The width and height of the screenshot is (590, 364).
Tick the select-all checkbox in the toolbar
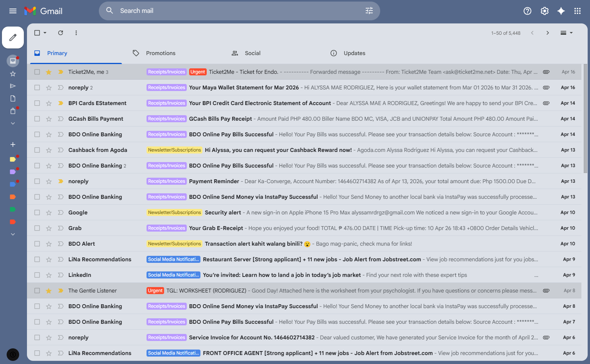pyautogui.click(x=37, y=33)
